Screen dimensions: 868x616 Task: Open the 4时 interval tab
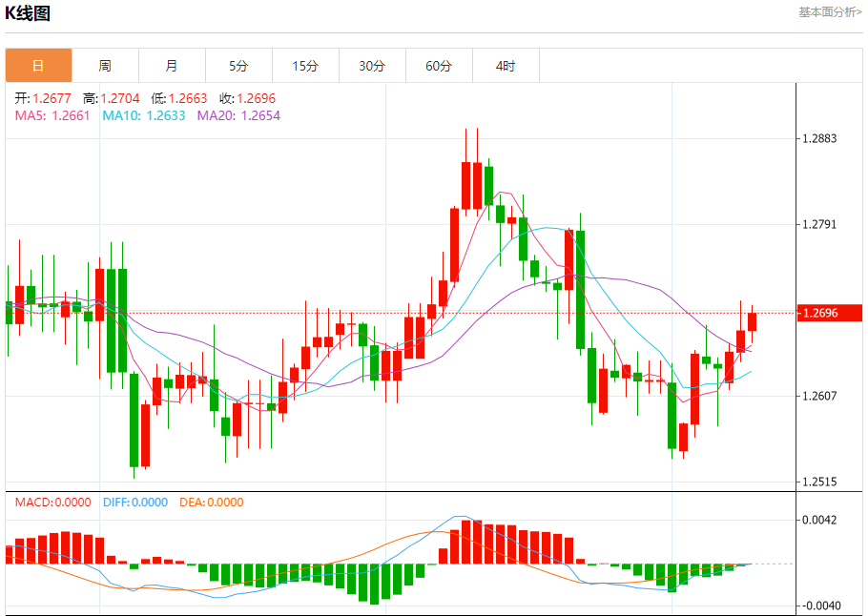coord(506,66)
